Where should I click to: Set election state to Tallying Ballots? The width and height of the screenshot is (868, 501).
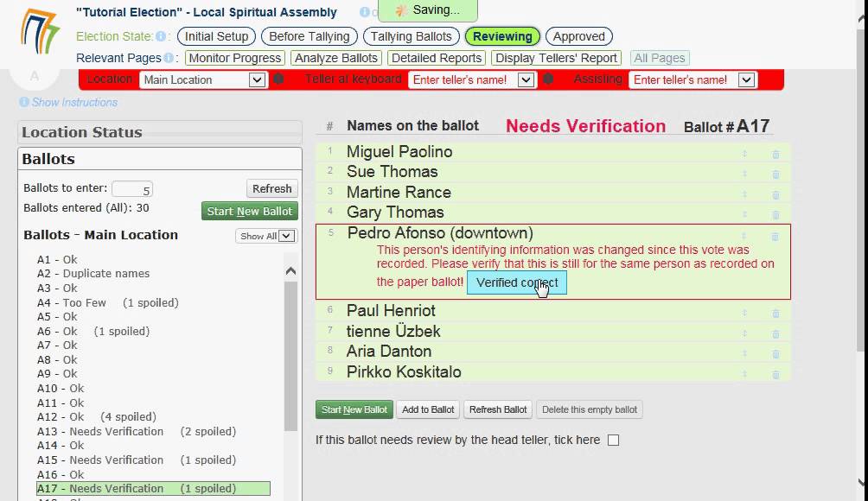(412, 36)
